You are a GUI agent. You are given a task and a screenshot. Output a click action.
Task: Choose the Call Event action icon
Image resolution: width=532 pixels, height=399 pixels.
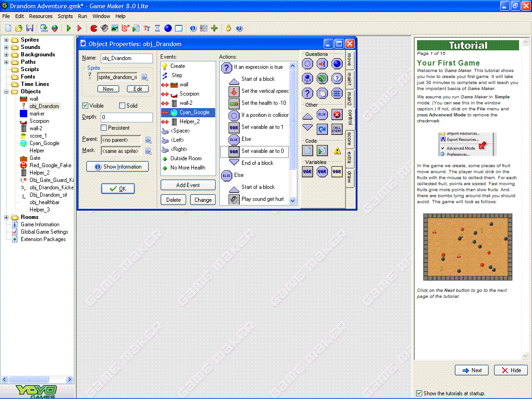click(x=337, y=129)
